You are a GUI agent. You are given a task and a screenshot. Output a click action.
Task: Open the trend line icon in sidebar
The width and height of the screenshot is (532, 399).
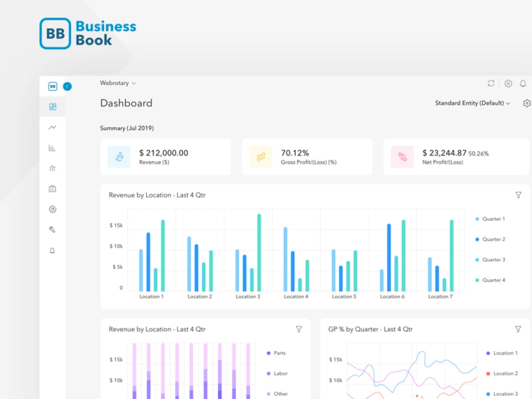52,127
